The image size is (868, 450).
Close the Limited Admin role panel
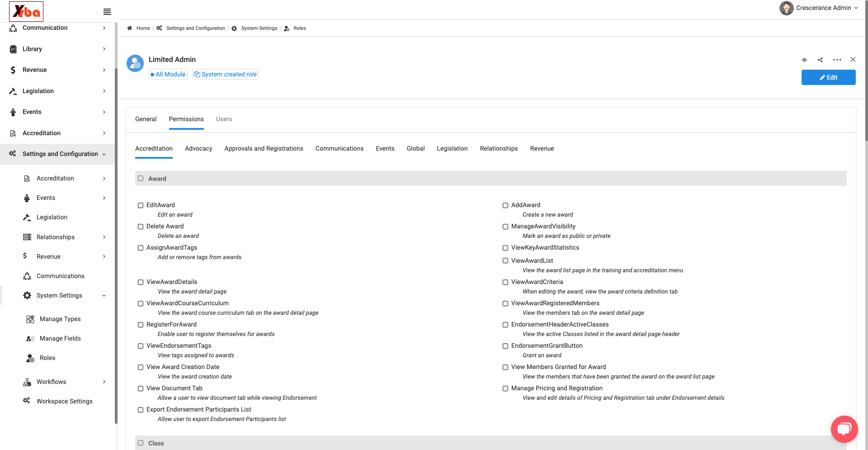point(853,60)
